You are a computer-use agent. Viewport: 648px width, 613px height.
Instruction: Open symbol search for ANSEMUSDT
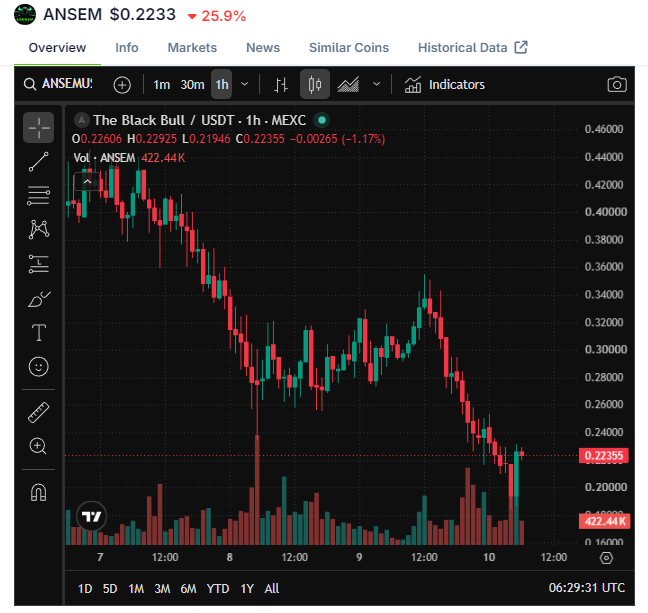point(58,84)
